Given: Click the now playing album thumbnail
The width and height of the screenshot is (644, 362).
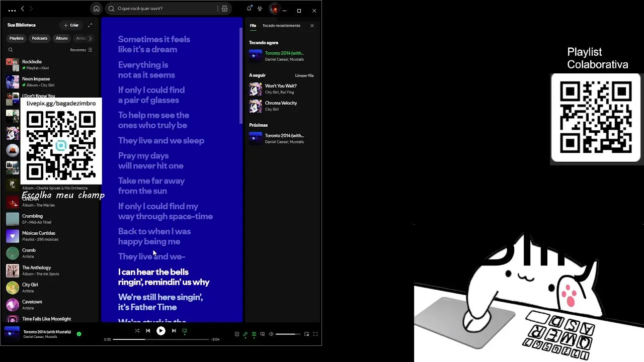Looking at the screenshot, I should 12,334.
